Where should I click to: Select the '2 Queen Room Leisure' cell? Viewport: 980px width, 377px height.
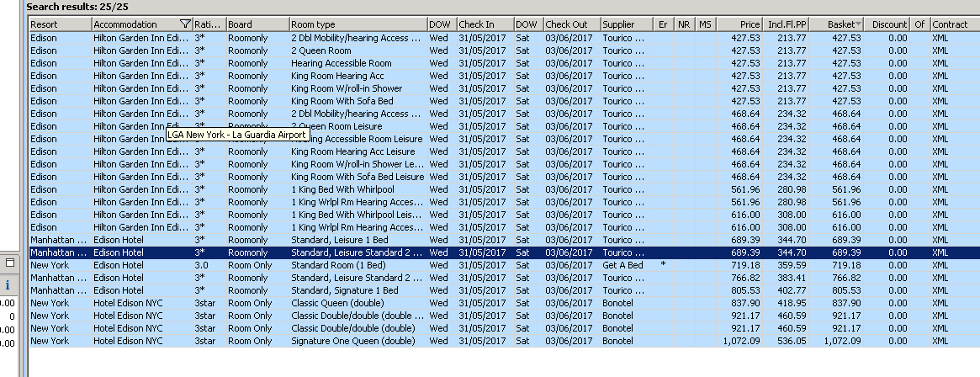coord(358,126)
